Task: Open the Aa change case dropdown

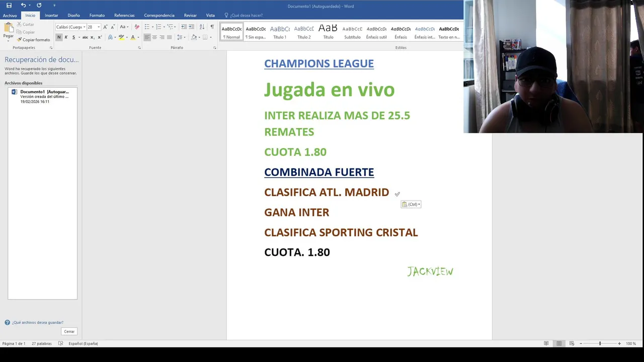Action: pyautogui.click(x=124, y=27)
